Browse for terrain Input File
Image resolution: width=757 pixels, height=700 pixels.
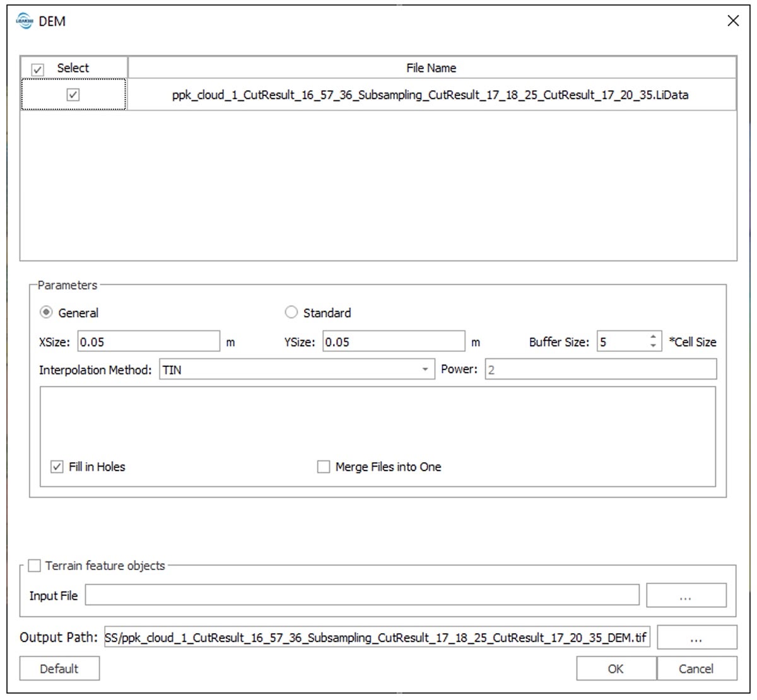tap(686, 595)
